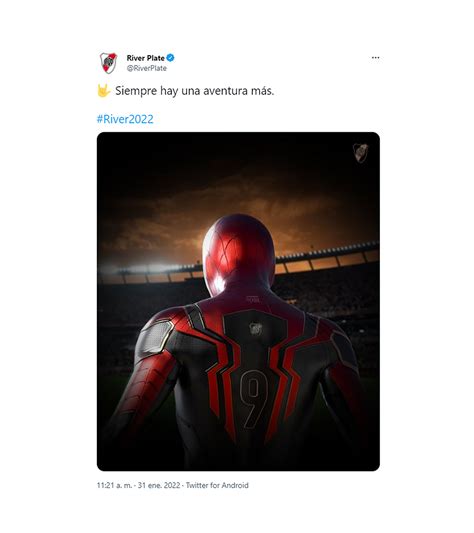
Task: Click the River Plate crest watermark in image
Action: 360,153
